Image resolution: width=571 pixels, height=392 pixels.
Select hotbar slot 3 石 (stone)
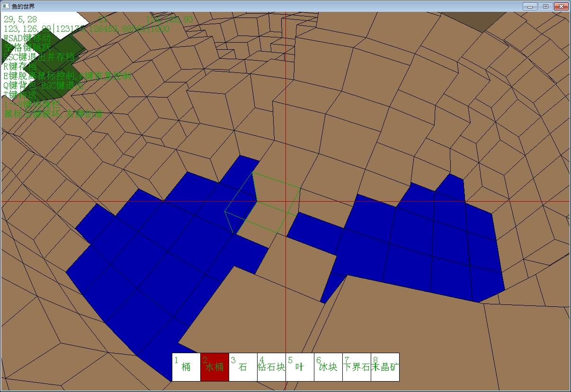tap(243, 367)
